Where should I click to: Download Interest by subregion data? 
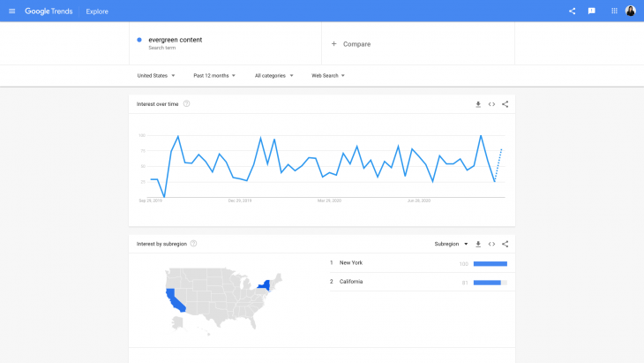478,244
